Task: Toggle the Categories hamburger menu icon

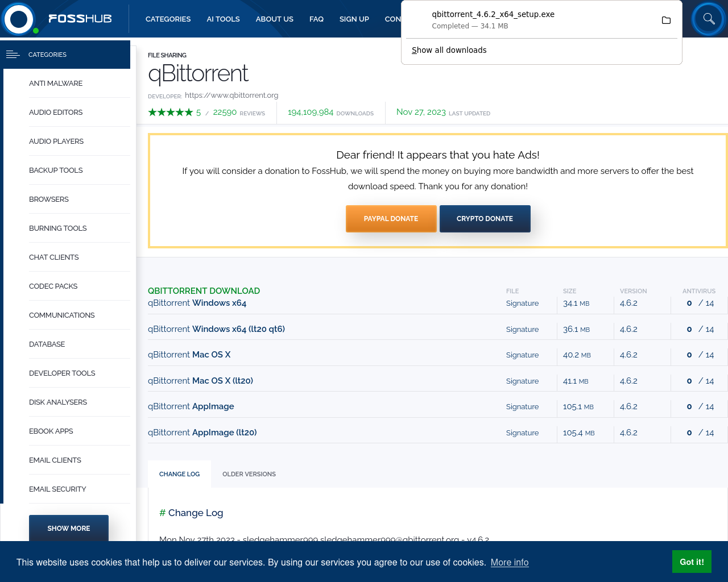Action: point(13,55)
